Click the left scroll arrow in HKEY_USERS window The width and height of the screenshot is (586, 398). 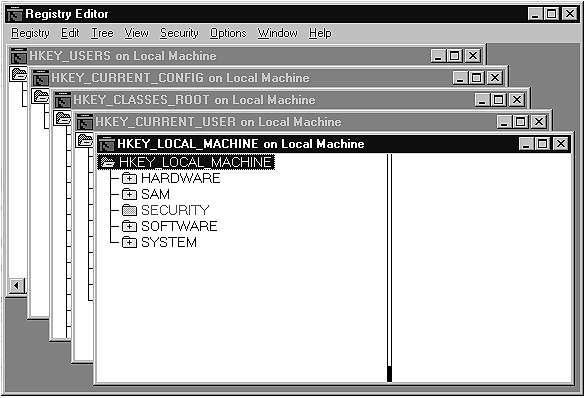[x=16, y=286]
